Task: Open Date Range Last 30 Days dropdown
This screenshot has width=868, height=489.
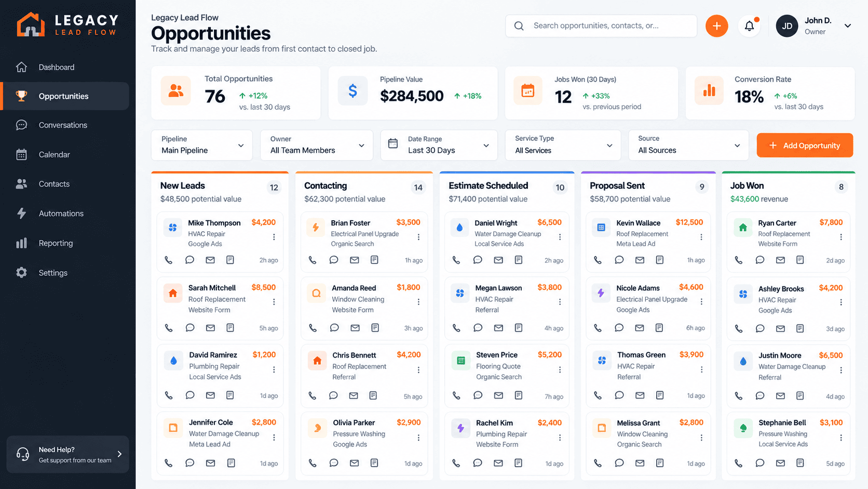Action: click(439, 145)
